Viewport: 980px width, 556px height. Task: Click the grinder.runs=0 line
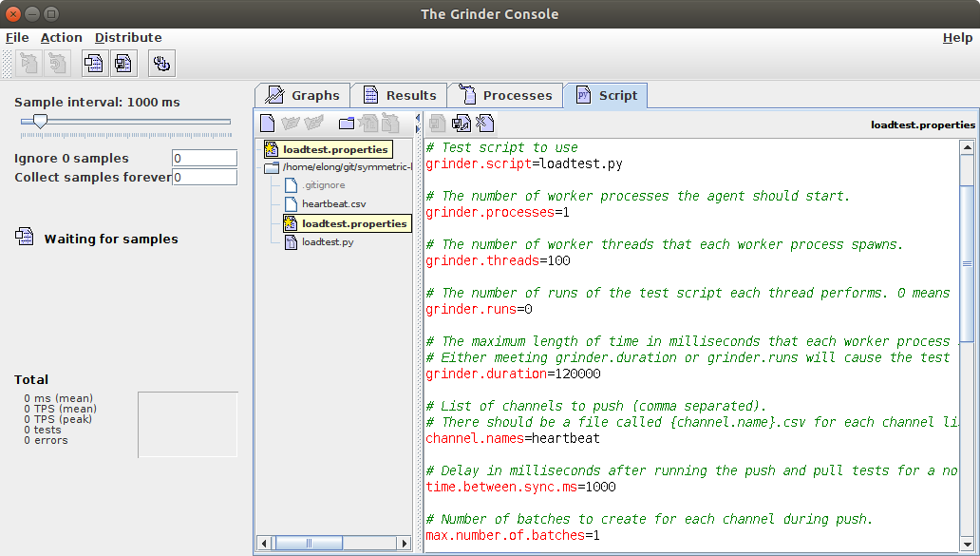pyautogui.click(x=479, y=310)
